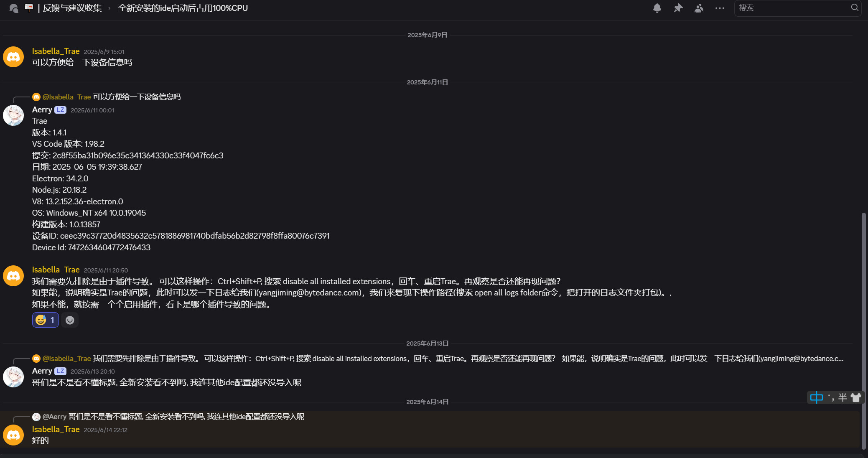Click the 日期: 2025-06-05 19:39:38.627 line
The image size is (868, 458).
(x=87, y=167)
